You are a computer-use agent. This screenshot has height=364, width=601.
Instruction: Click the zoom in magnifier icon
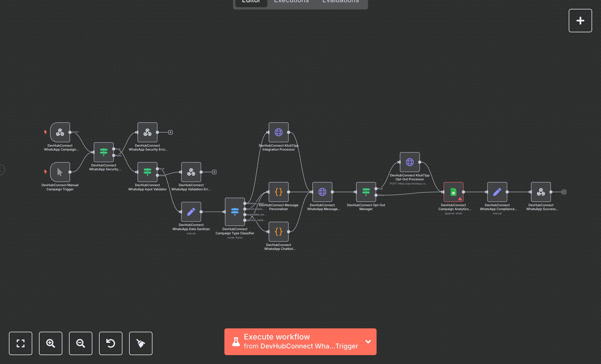coord(51,343)
